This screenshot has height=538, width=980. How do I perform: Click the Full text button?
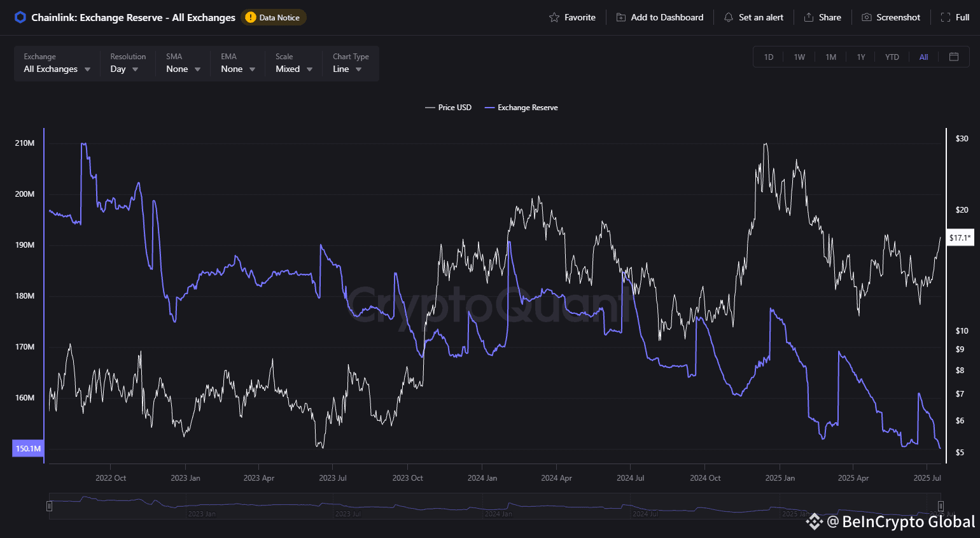pos(963,17)
